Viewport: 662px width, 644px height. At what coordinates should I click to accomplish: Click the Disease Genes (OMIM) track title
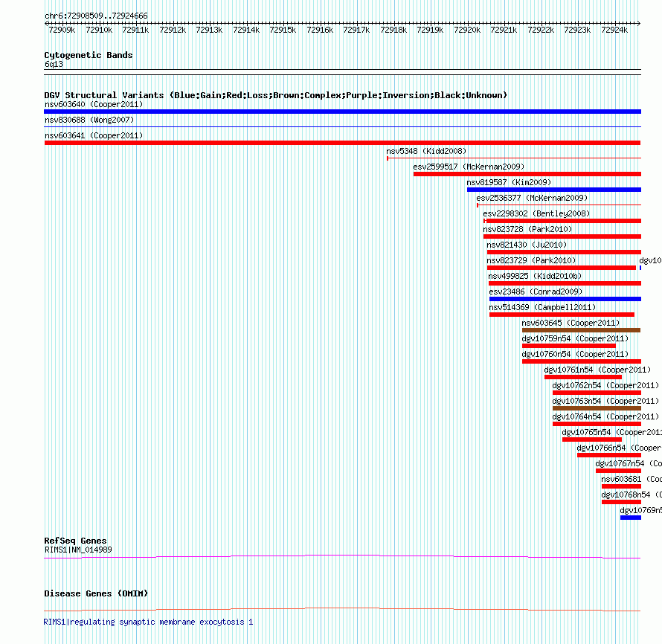(x=96, y=593)
